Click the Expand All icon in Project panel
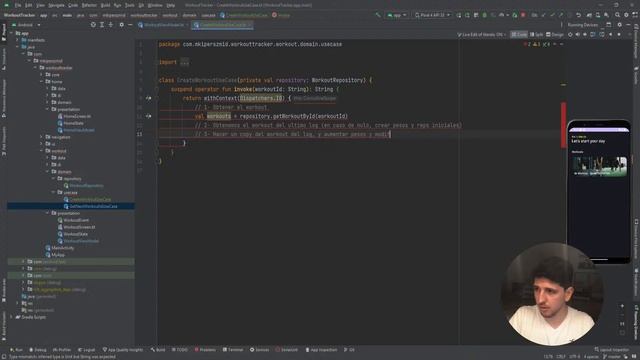The height and width of the screenshot is (360, 640). (102, 25)
